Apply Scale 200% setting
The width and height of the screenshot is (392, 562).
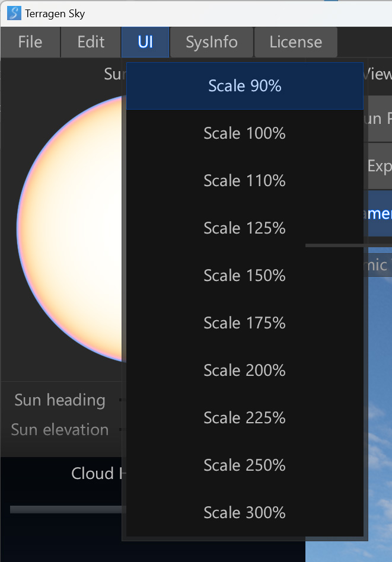(244, 371)
